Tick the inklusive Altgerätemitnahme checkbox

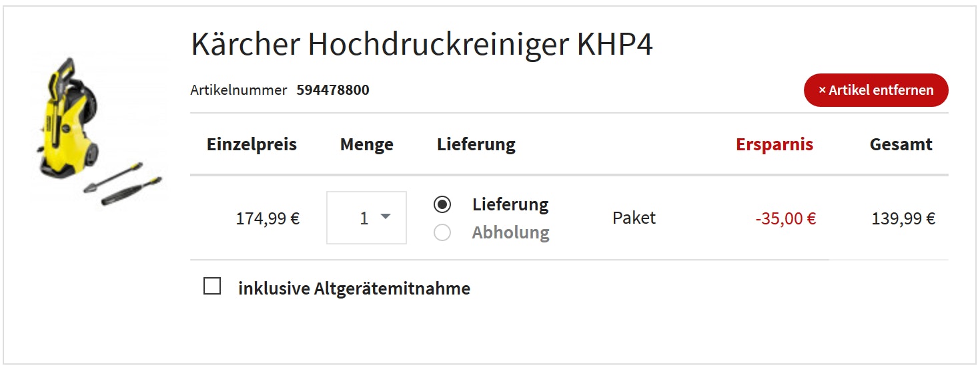212,287
